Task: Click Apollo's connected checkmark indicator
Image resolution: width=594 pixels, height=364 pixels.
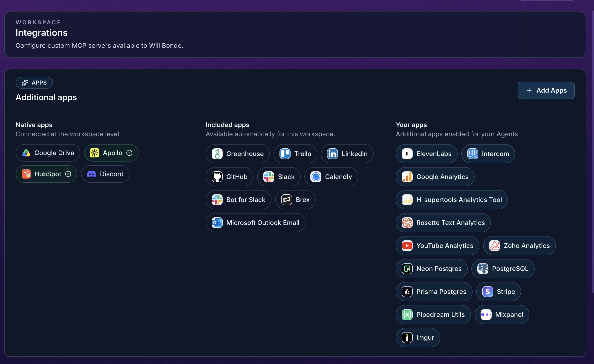Action: [x=130, y=153]
